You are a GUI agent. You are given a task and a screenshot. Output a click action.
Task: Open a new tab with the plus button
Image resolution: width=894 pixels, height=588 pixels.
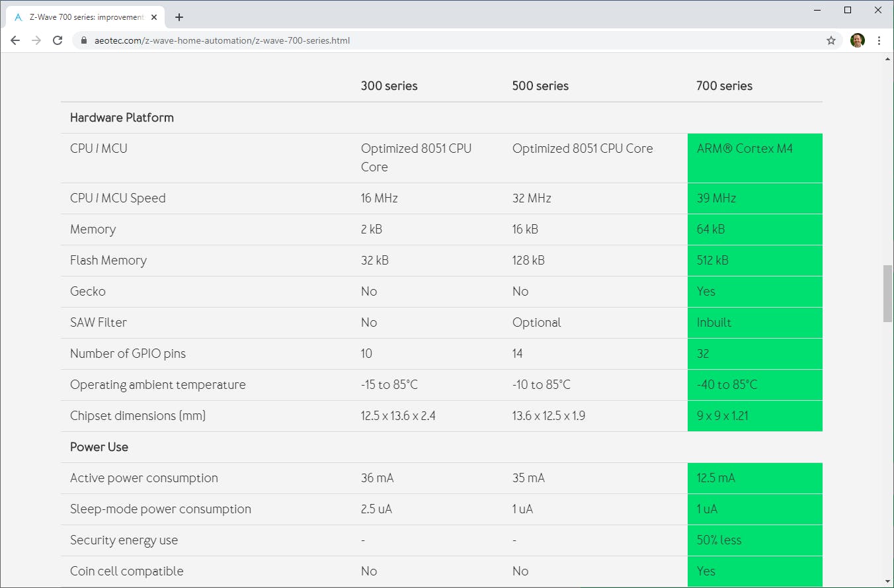pyautogui.click(x=179, y=17)
